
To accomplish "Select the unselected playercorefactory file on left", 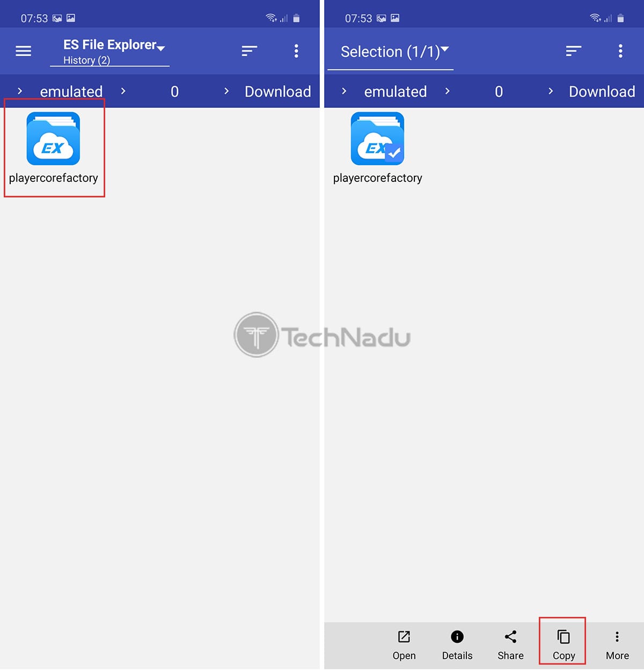I will tap(53, 148).
